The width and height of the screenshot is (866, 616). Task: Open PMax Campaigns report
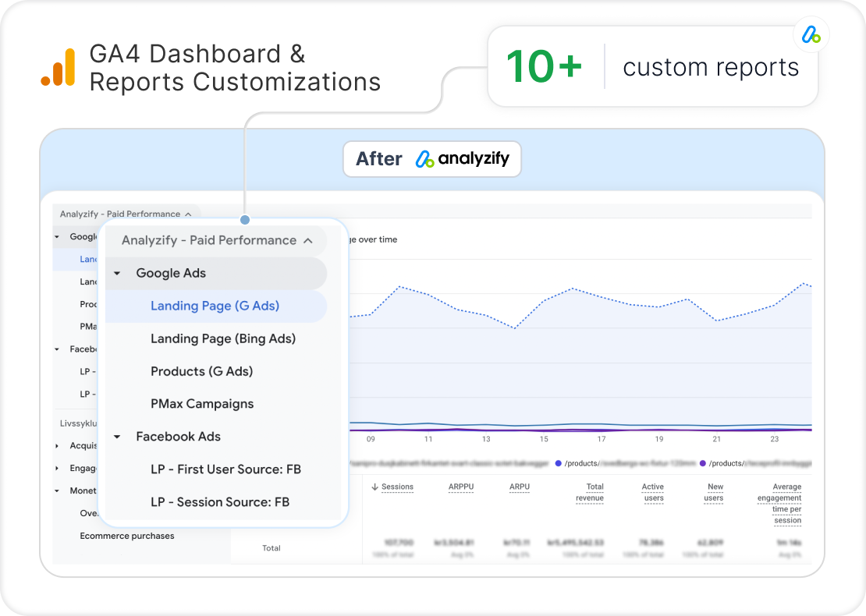pos(202,404)
